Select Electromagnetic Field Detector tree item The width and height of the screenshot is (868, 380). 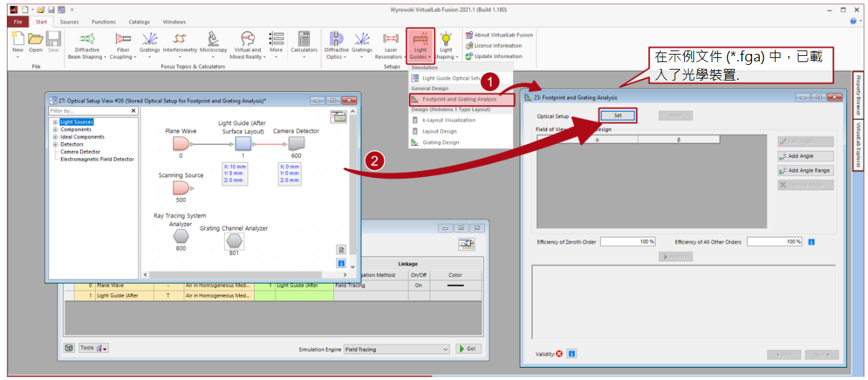coord(98,160)
